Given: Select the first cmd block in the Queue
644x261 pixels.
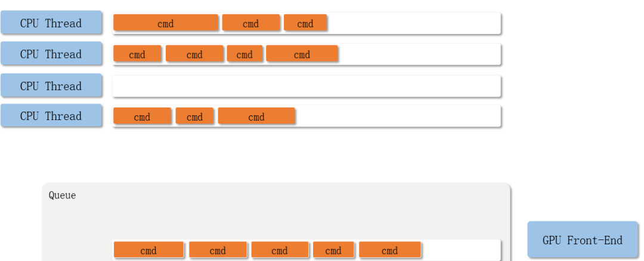Looking at the screenshot, I should click(x=148, y=250).
